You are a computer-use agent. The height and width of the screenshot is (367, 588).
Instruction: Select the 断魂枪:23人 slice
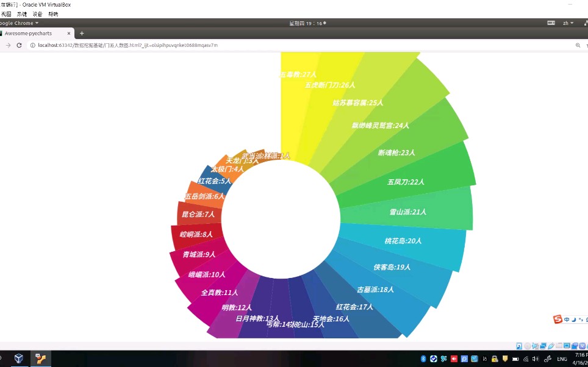pos(396,152)
